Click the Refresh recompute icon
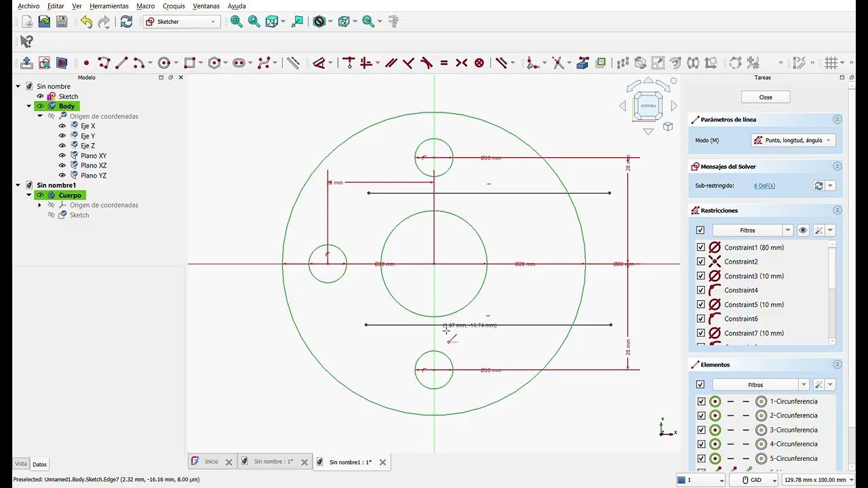Image resolution: width=868 pixels, height=488 pixels. pos(126,22)
